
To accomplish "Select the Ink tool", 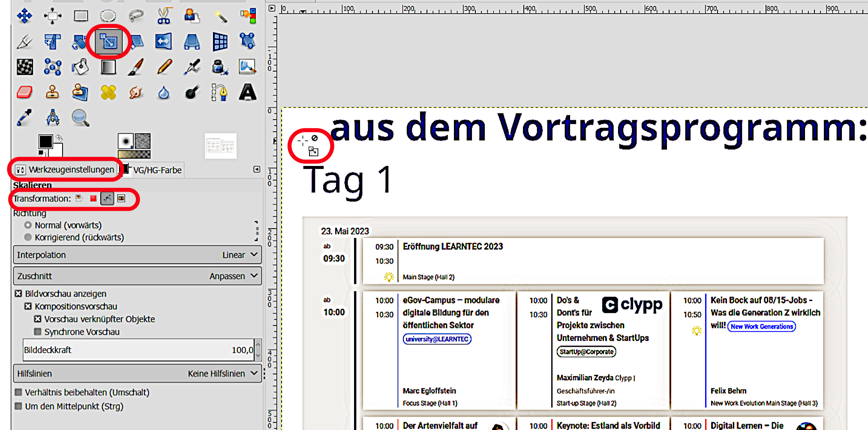I will pyautogui.click(x=220, y=67).
